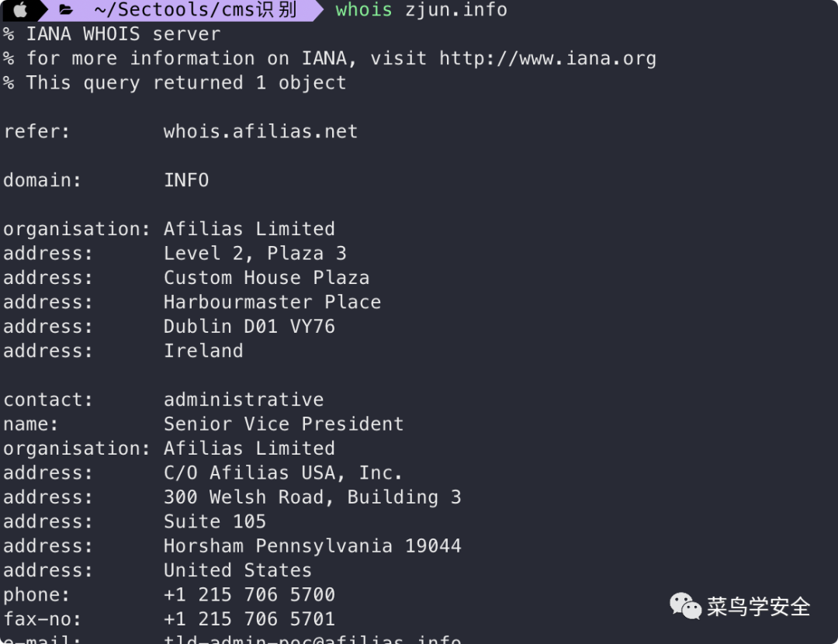The height and width of the screenshot is (644, 838).
Task: Click the INFO domain value
Action: tap(186, 180)
